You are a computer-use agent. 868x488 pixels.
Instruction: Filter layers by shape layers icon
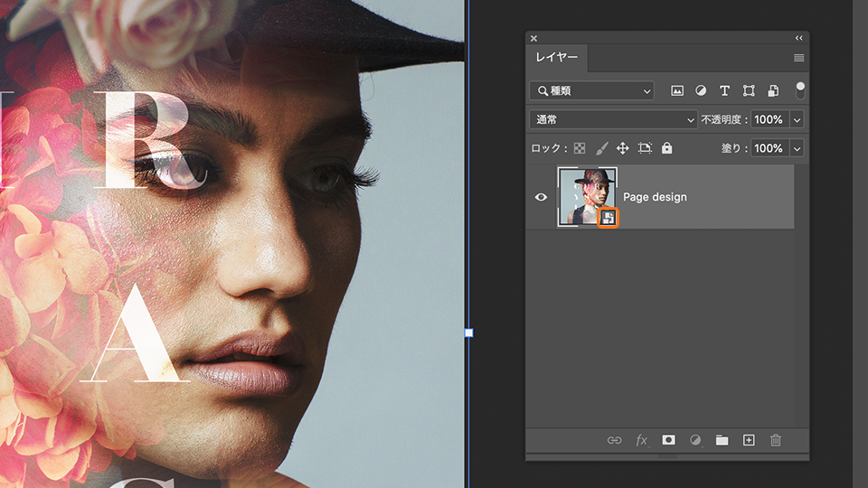(x=749, y=90)
